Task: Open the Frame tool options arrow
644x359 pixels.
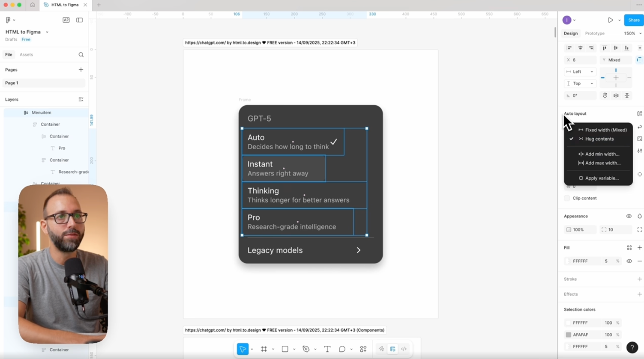Action: [x=273, y=350]
